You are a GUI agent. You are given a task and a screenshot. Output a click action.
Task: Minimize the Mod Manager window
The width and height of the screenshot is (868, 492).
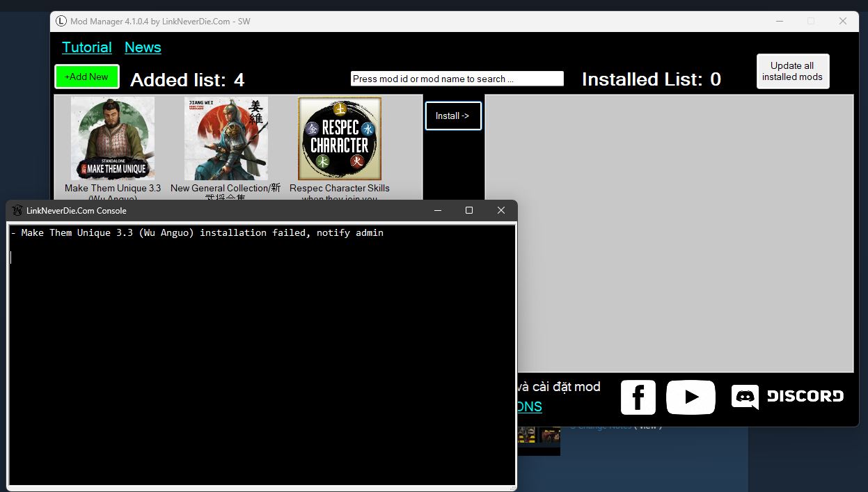779,22
